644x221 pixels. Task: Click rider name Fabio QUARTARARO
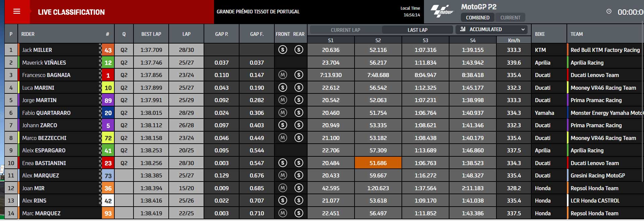coord(46,113)
